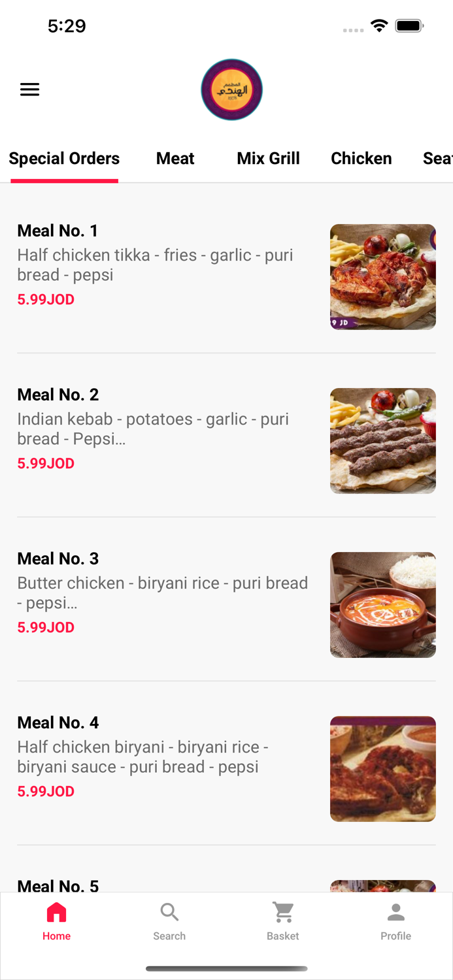Open the hamburger menu
The image size is (453, 980).
29,90
